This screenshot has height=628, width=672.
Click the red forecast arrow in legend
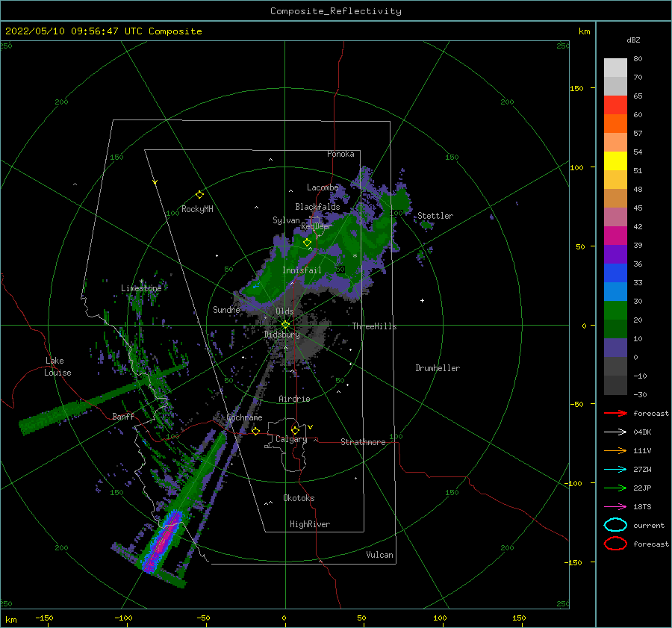(615, 413)
